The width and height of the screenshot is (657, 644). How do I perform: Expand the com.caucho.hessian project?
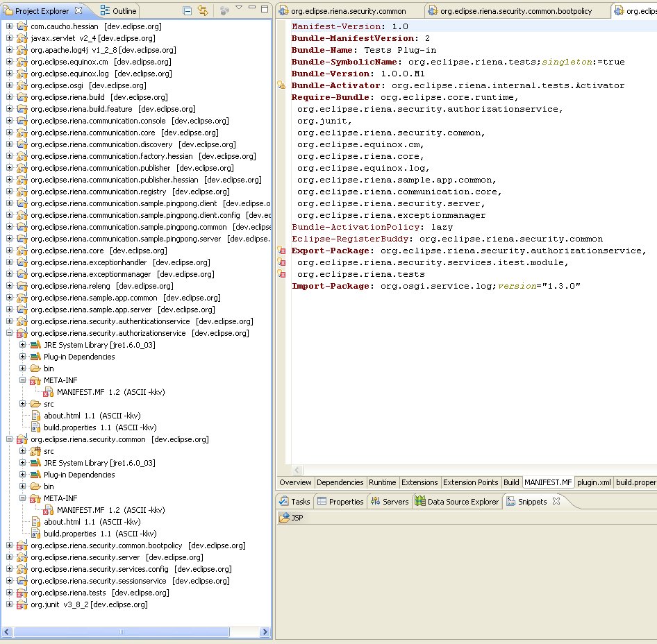click(x=9, y=26)
